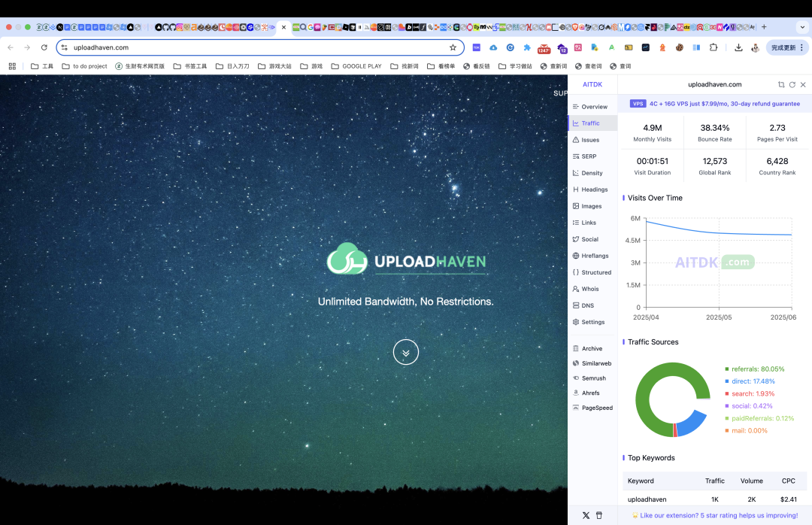
Task: Click the panel pop-out window icon
Action: pyautogui.click(x=781, y=84)
